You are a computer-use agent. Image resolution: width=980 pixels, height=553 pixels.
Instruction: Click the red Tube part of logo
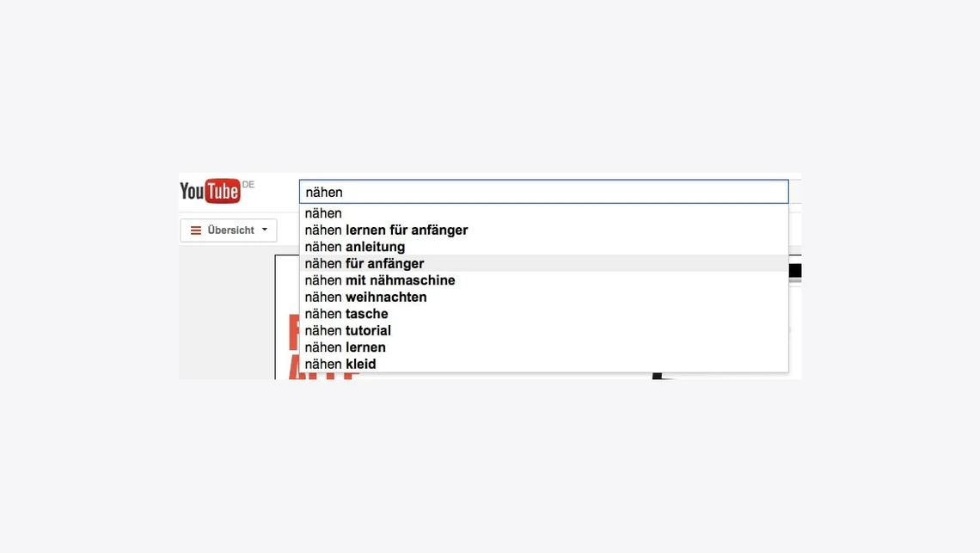223,191
